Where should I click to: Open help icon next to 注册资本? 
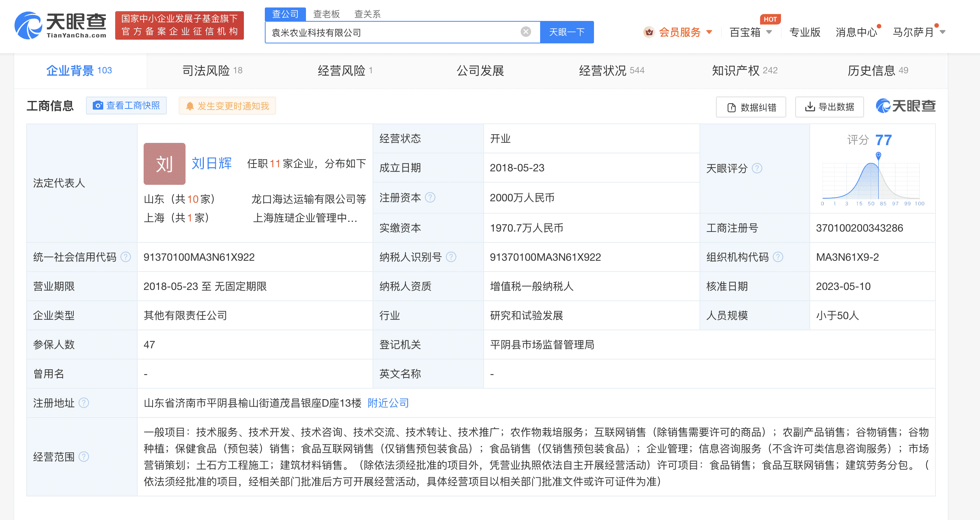point(430,198)
